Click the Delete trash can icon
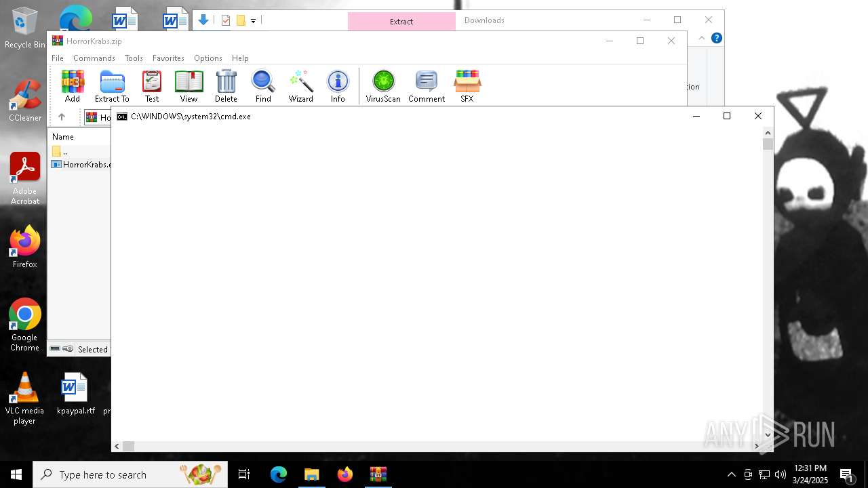The width and height of the screenshot is (868, 488). tap(226, 86)
